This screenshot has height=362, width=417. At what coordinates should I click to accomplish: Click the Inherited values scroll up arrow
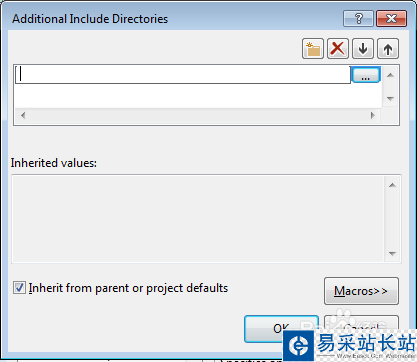point(392,185)
